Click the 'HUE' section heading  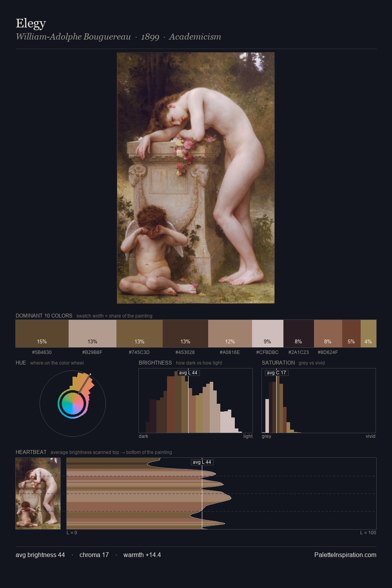[21, 363]
